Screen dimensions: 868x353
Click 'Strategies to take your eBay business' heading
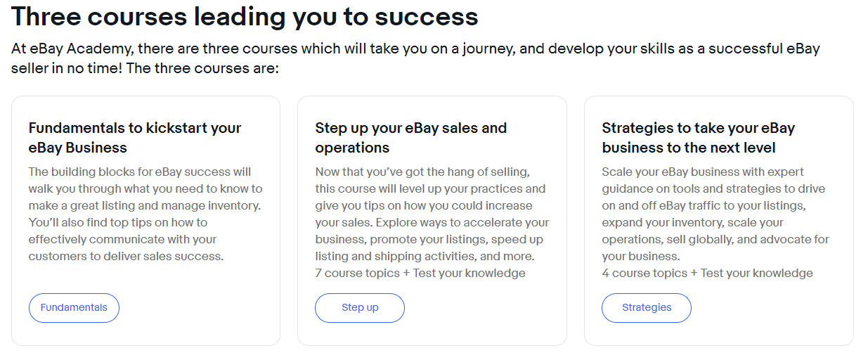tap(698, 138)
